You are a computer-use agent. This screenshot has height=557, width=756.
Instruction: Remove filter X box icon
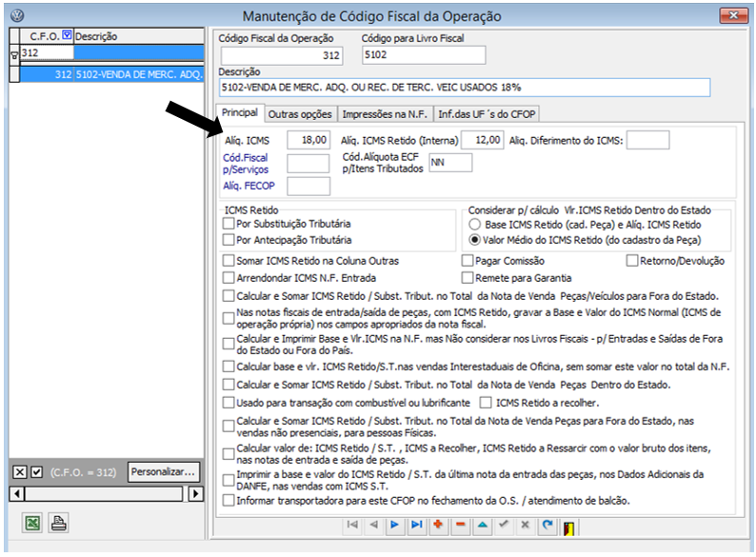19,471
